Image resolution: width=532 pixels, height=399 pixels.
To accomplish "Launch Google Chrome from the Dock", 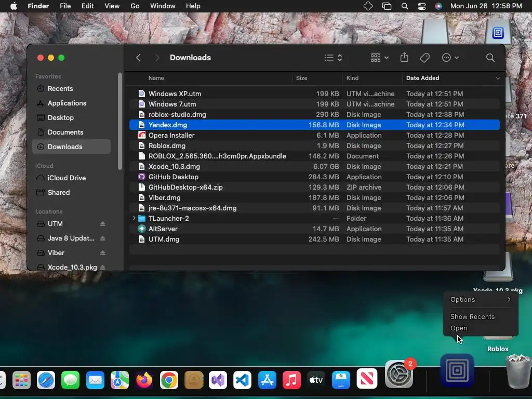I will (169, 380).
